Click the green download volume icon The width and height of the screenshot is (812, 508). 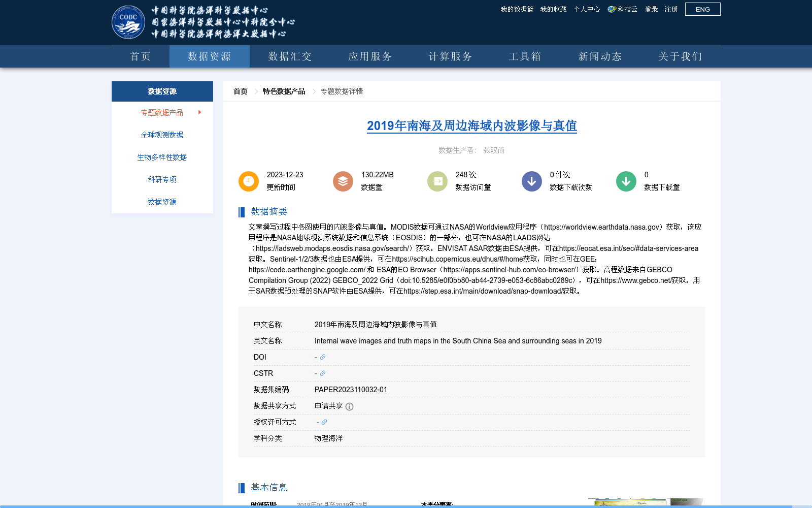[x=626, y=181]
